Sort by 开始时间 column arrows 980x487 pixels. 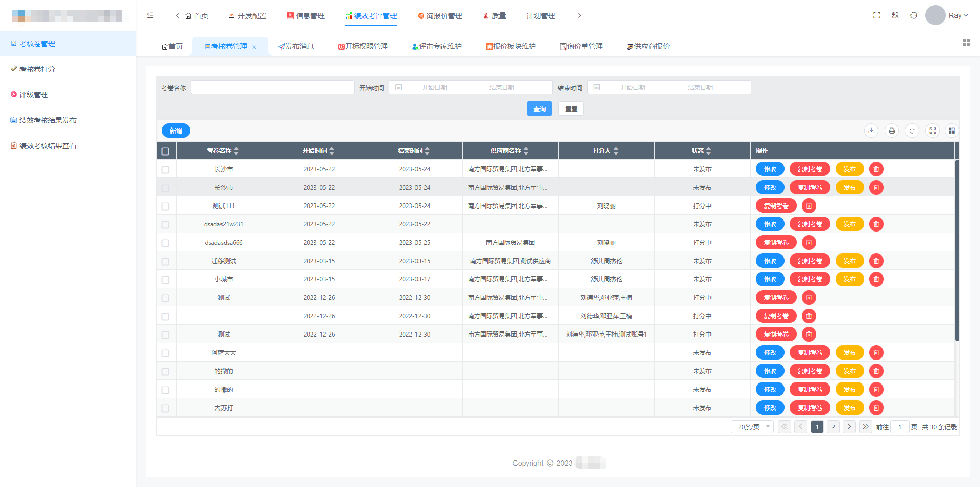332,151
